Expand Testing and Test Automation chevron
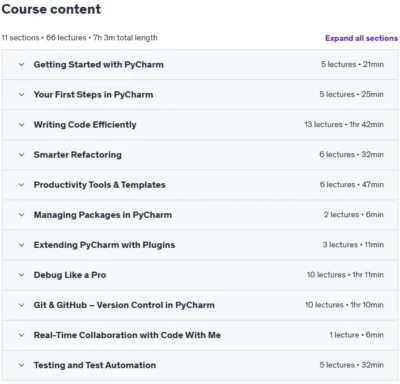The height and width of the screenshot is (384, 400). tap(21, 365)
